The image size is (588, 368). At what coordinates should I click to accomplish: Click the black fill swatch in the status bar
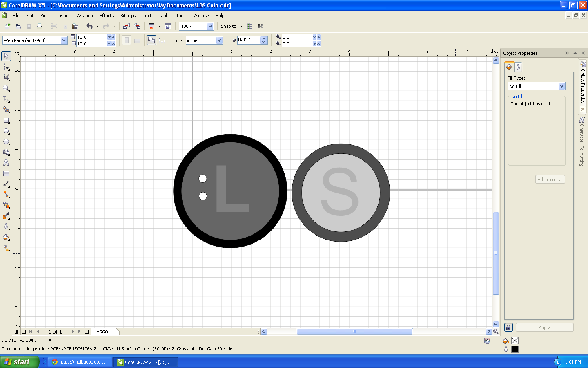[515, 350]
